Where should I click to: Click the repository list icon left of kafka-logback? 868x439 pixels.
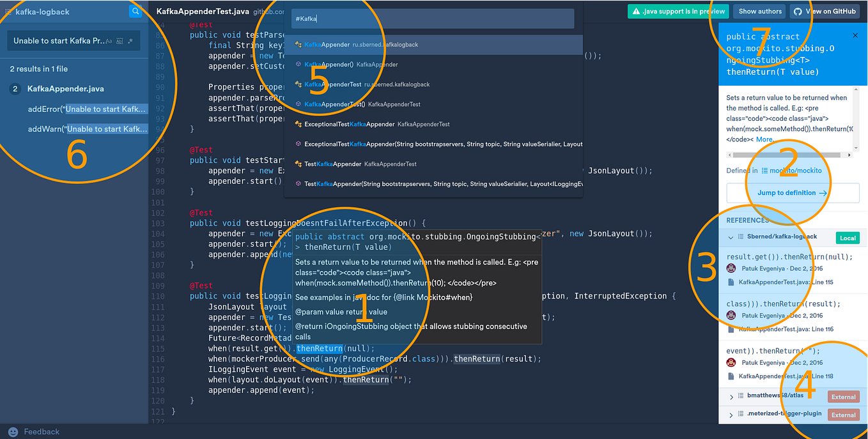pyautogui.click(x=9, y=12)
